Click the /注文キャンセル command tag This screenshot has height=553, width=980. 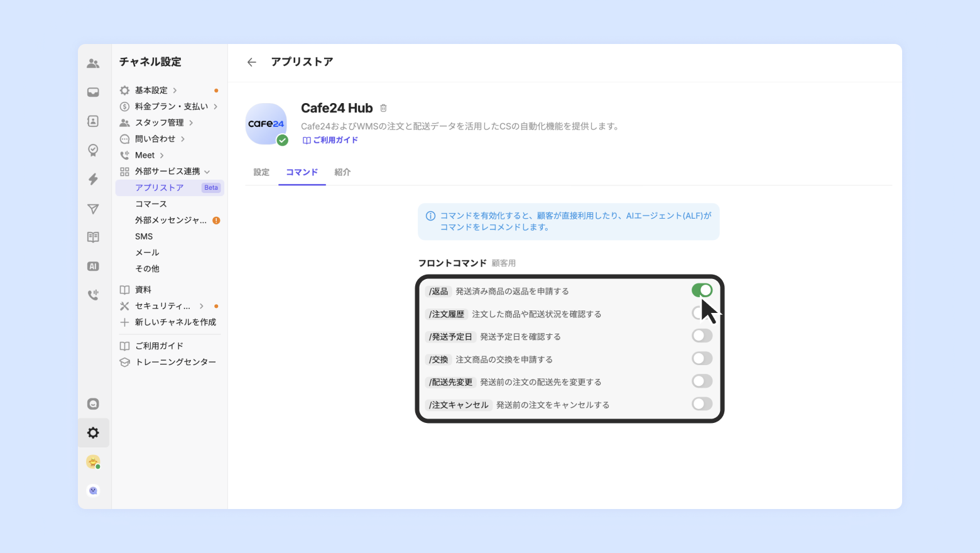(x=459, y=405)
